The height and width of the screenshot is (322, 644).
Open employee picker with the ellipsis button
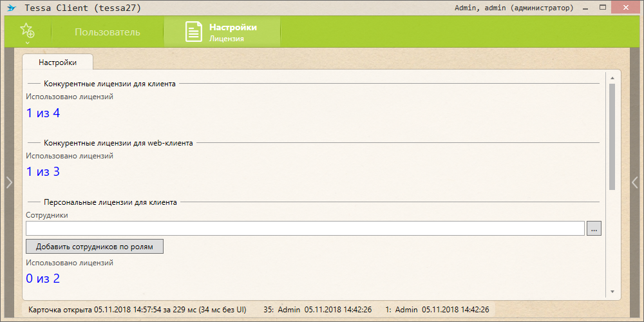point(594,229)
